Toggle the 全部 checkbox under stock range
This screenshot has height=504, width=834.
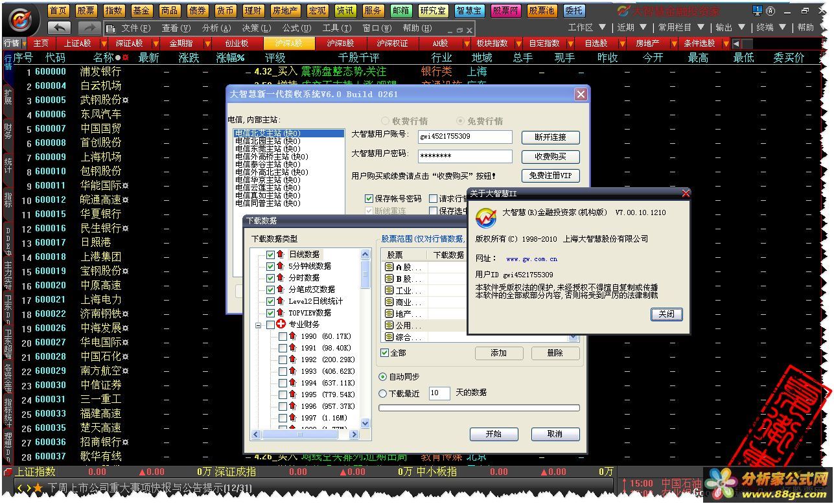point(384,352)
